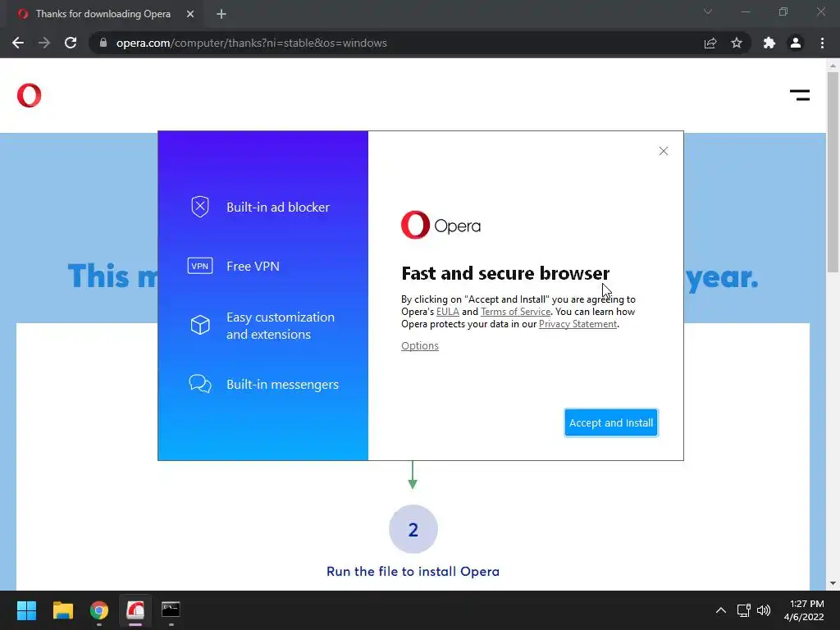Click the Opera logo on webpage header
This screenshot has width=840, height=630.
click(x=29, y=95)
